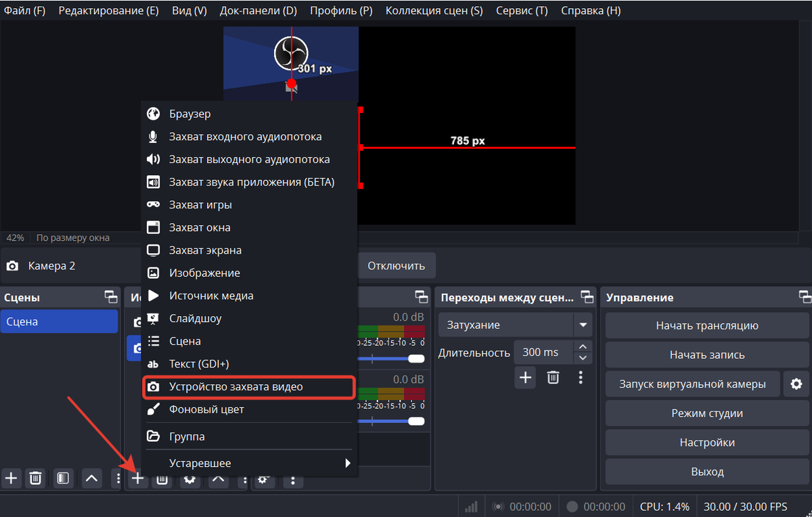The width and height of the screenshot is (812, 517).
Task: Undock the Управление panel using its pop-out icon
Action: pyautogui.click(x=805, y=297)
